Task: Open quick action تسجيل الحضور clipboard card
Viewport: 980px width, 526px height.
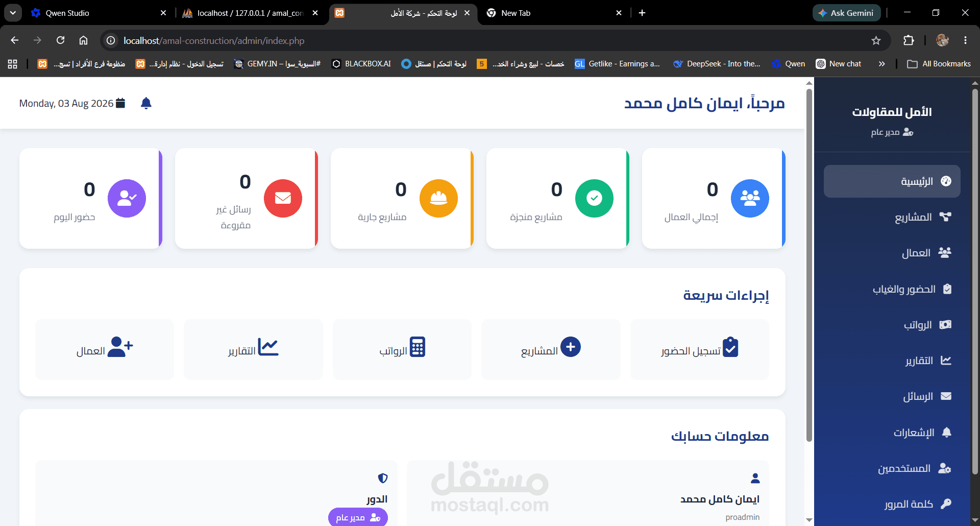Action: click(699, 349)
